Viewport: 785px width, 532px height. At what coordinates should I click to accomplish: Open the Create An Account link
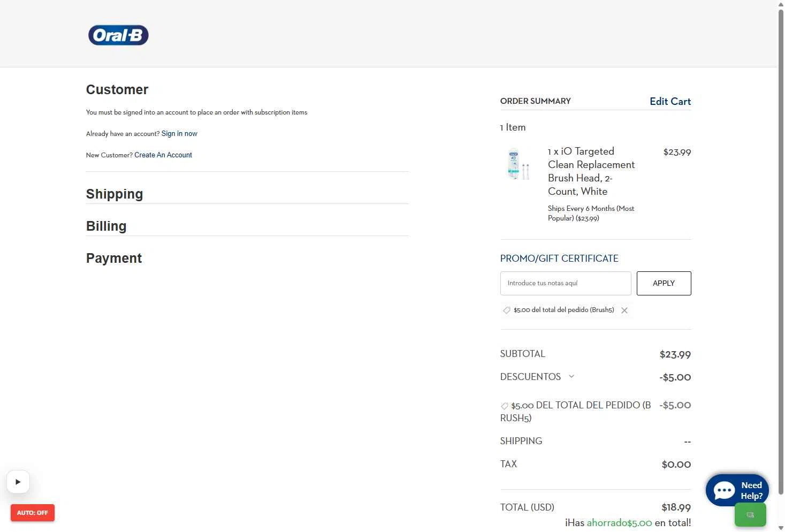click(163, 155)
